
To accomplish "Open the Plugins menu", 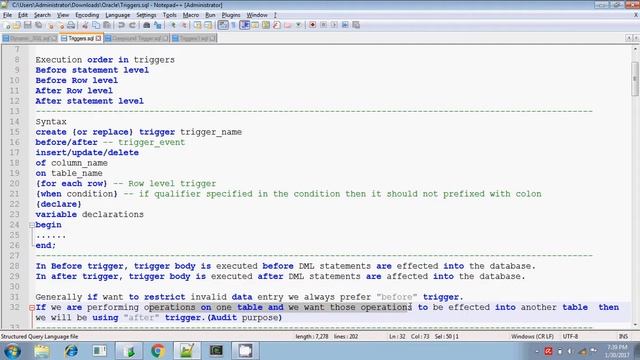I will [231, 15].
